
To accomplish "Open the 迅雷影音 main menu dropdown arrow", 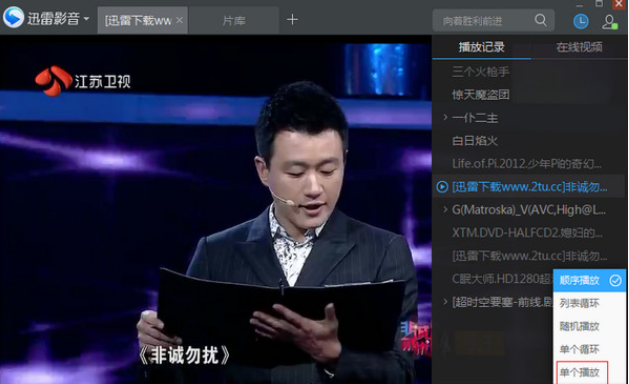I will (x=86, y=18).
